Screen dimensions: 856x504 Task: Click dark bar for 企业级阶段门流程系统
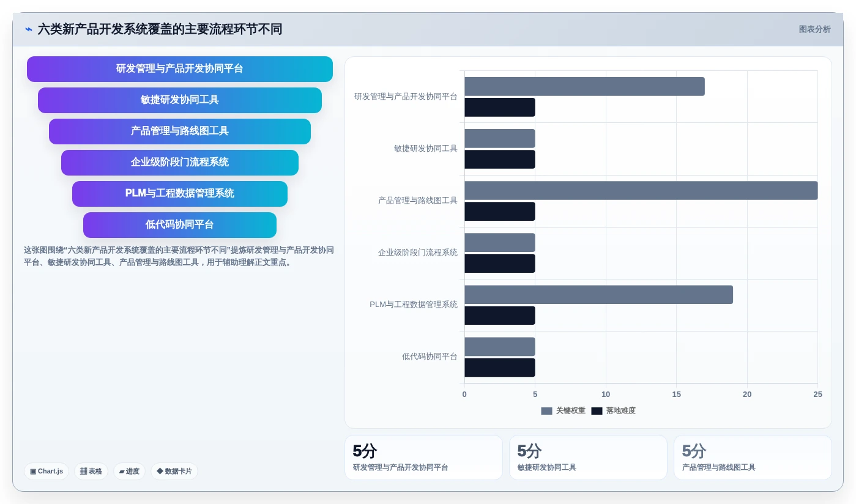(x=500, y=264)
